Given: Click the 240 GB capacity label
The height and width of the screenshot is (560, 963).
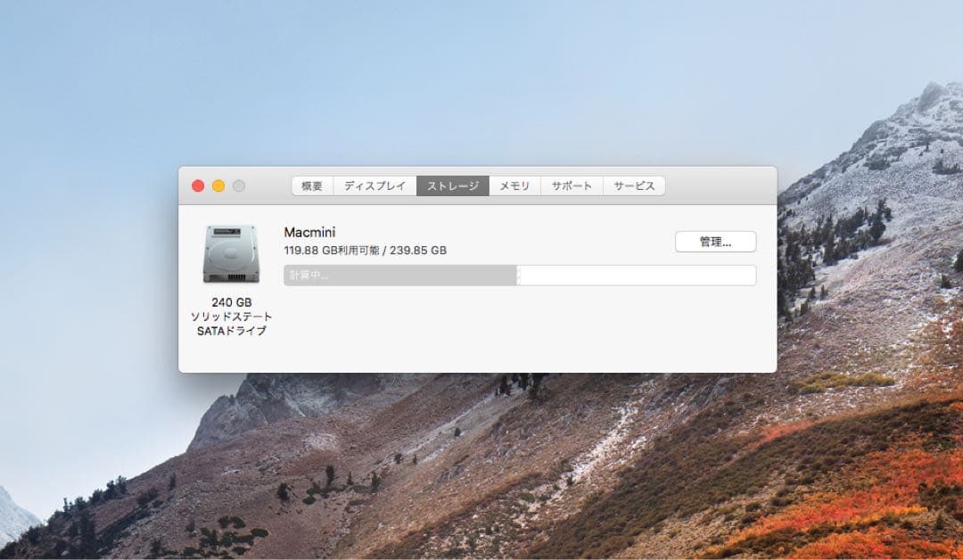Looking at the screenshot, I should (229, 302).
